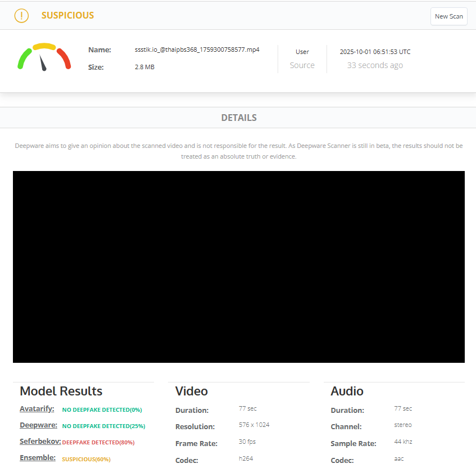Viewport: 476px width, 468px height.
Task: Click the Audio section heading
Action: [x=347, y=391]
